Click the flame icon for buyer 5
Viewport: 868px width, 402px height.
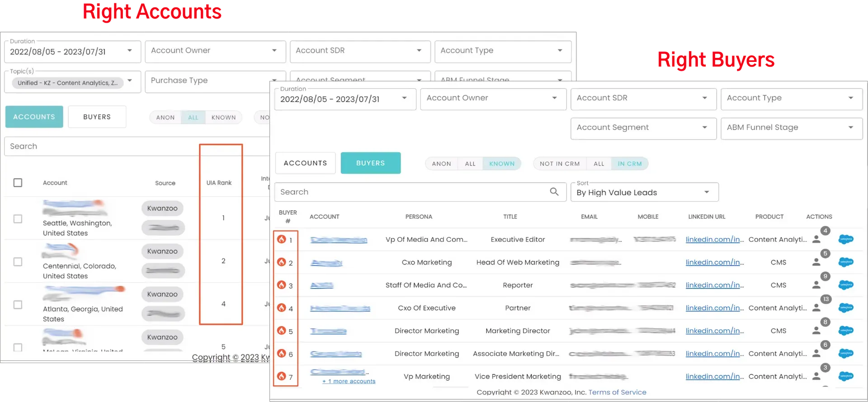282,331
